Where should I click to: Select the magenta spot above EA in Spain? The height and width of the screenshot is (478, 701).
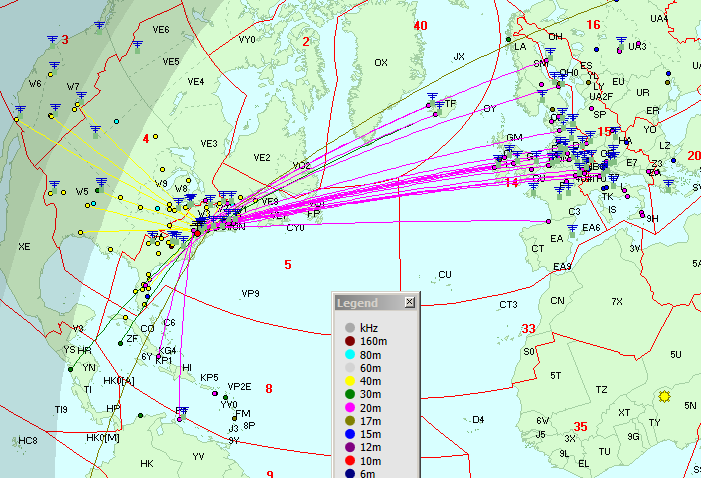pyautogui.click(x=549, y=221)
